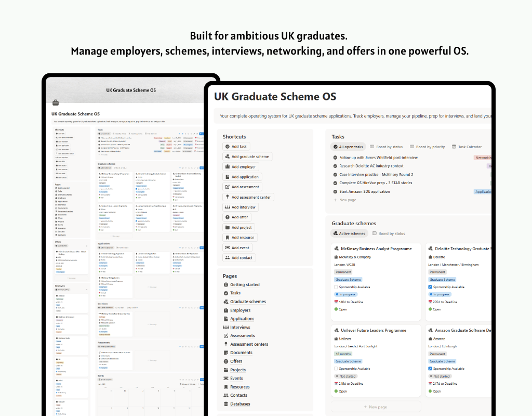Toggle Sponsorship Available on Deloitte card

coord(430,287)
